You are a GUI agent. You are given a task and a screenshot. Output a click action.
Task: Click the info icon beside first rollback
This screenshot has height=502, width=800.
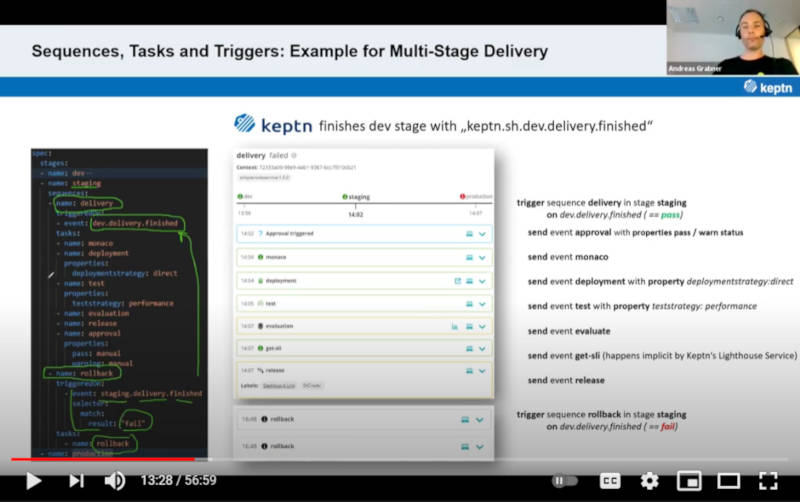[264, 419]
